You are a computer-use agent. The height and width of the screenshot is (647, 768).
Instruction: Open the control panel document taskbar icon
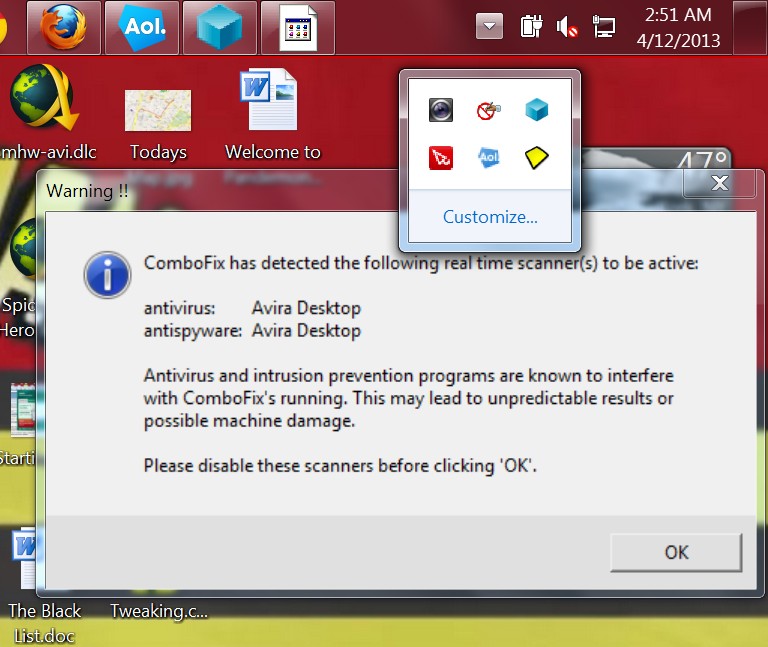pos(298,27)
